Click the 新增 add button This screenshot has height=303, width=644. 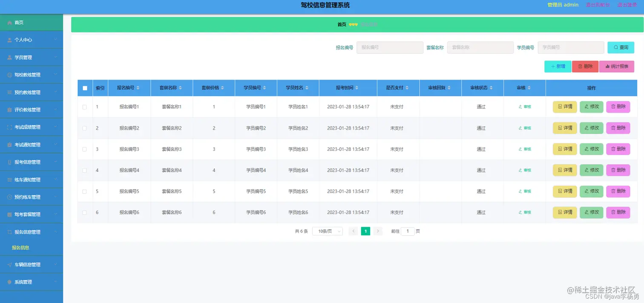point(558,66)
